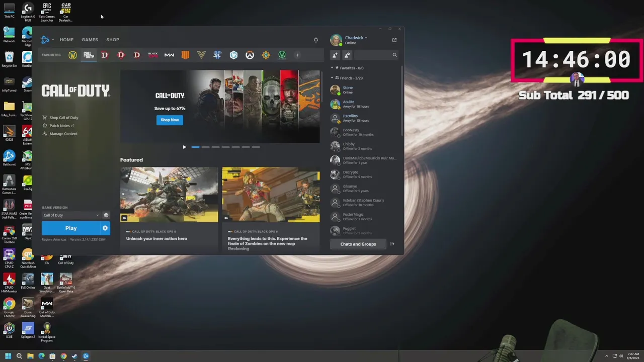Open the Patch Notes link

click(x=60, y=126)
